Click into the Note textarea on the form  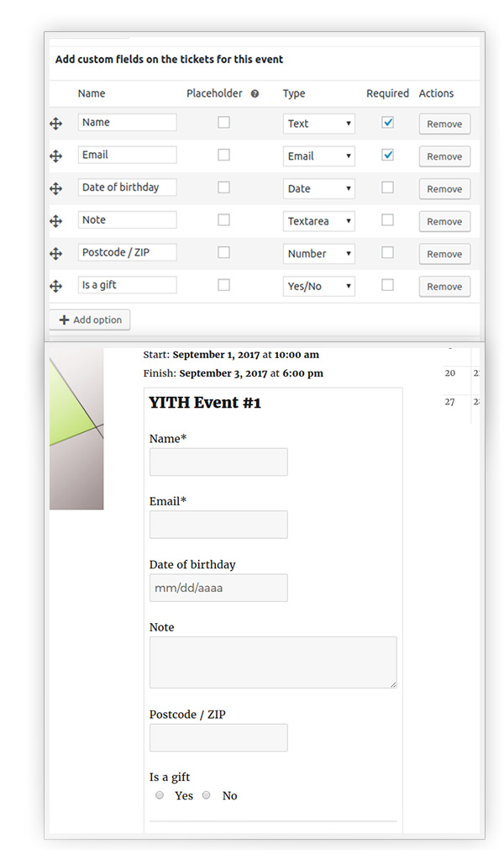(x=273, y=663)
